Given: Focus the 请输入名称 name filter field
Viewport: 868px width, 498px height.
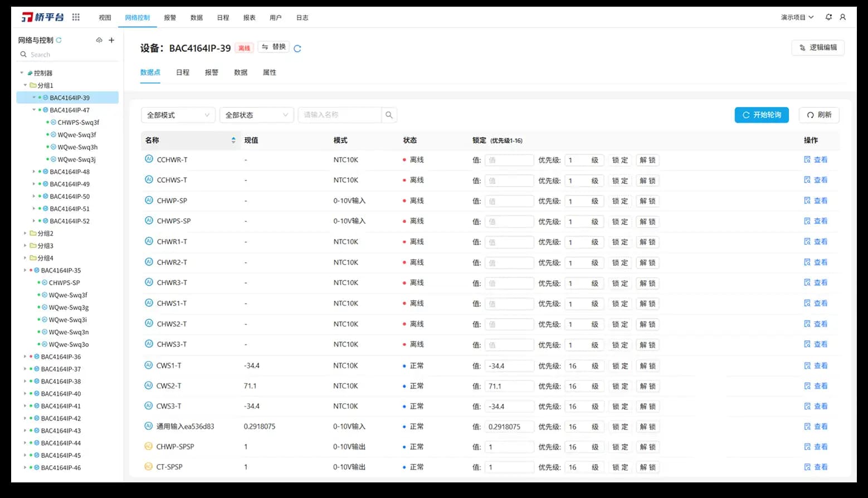Looking at the screenshot, I should pos(340,115).
